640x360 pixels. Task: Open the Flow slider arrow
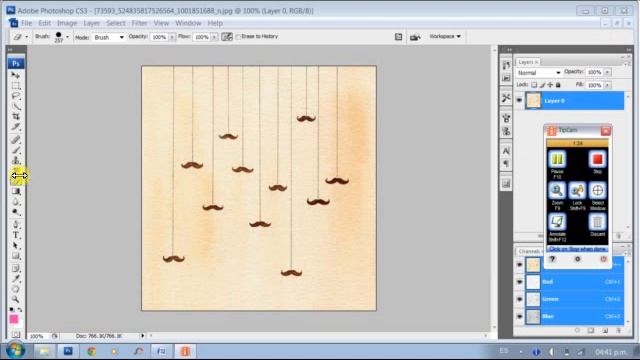pyautogui.click(x=214, y=37)
